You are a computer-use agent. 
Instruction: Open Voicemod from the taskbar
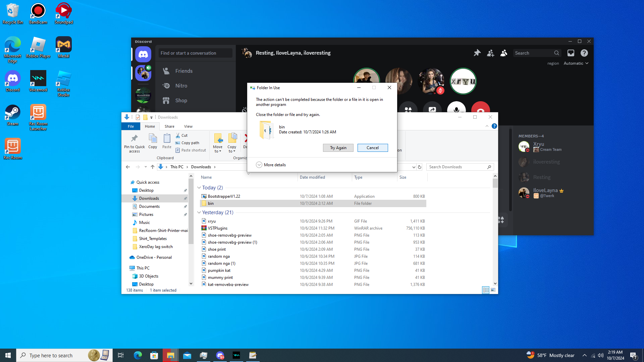(236, 355)
